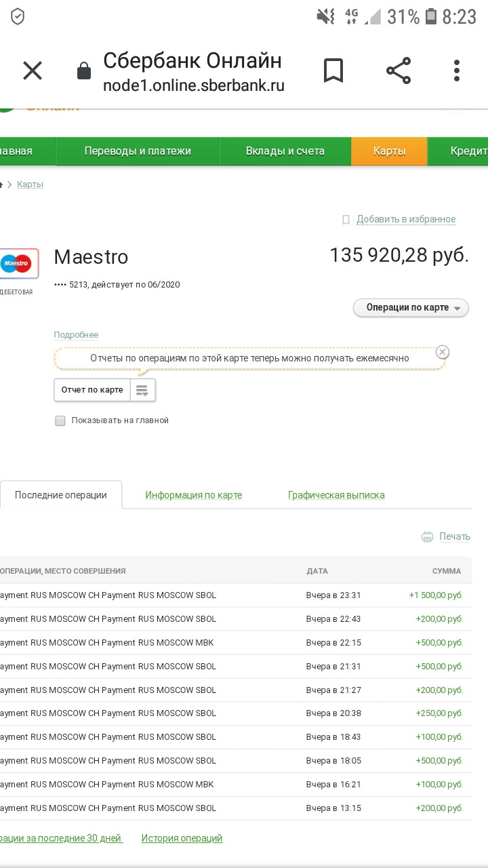The width and height of the screenshot is (488, 868).
Task: Dismiss the monthly reports hint bubble
Action: coord(443,351)
